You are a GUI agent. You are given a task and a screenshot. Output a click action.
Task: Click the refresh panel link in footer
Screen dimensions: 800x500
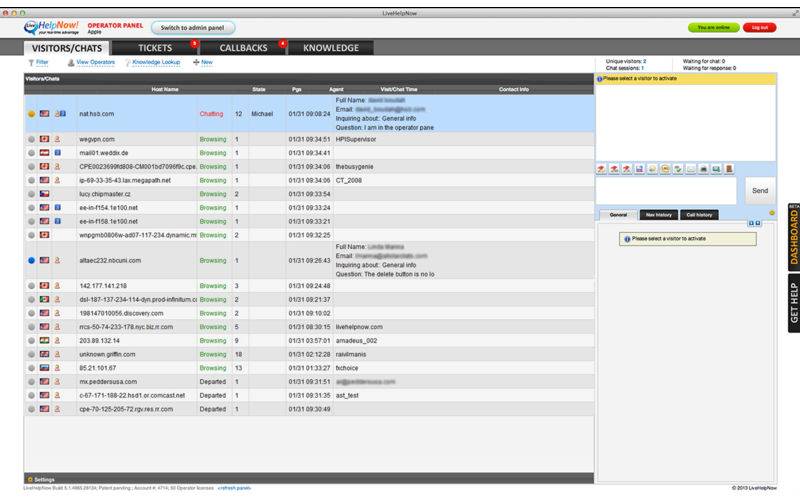234,488
